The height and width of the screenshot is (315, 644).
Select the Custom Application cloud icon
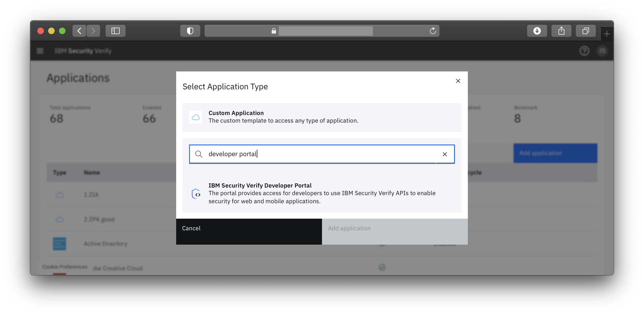(x=196, y=117)
